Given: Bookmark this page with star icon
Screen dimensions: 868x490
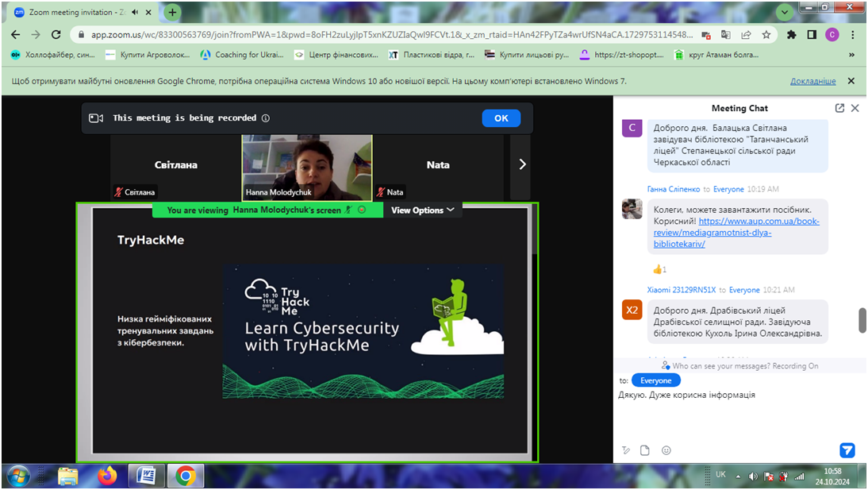Looking at the screenshot, I should click(766, 34).
